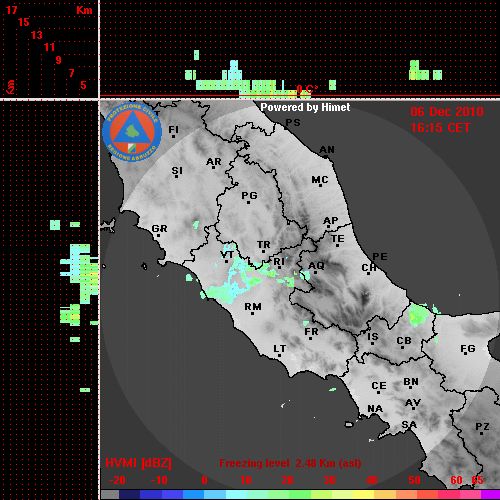This screenshot has height=500, width=500.
Task: Click the AP city label
Action: [330, 221]
